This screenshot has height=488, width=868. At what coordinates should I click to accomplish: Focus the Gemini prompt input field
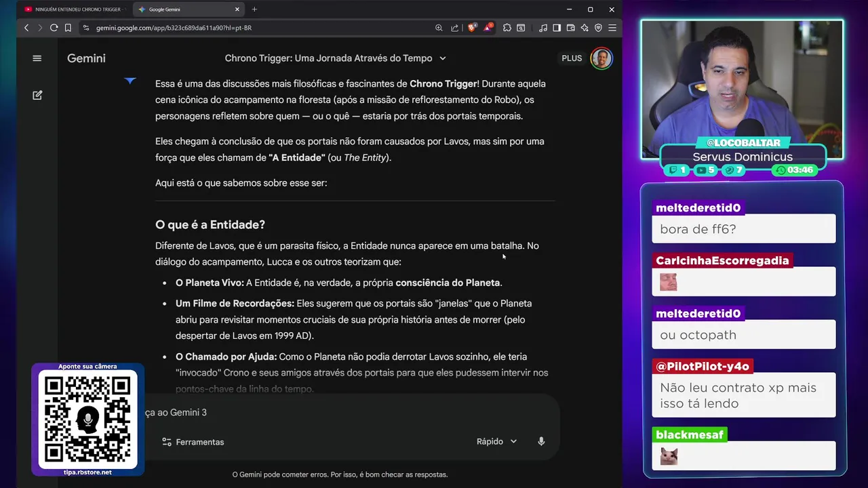point(349,412)
